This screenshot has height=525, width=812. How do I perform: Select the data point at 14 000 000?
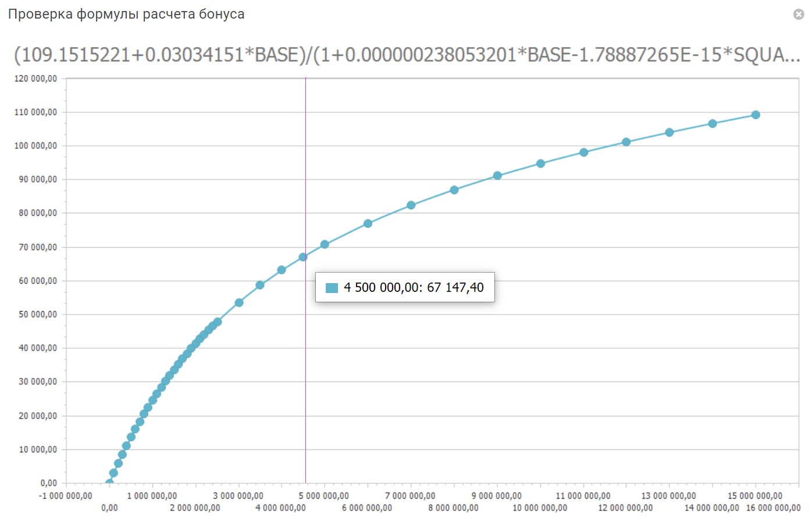(713, 124)
